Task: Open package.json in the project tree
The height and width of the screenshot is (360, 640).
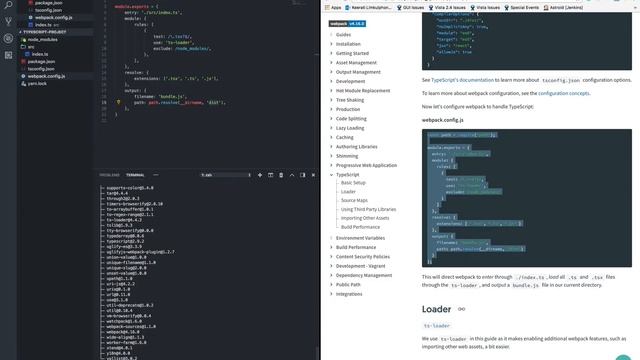Action: [41, 62]
